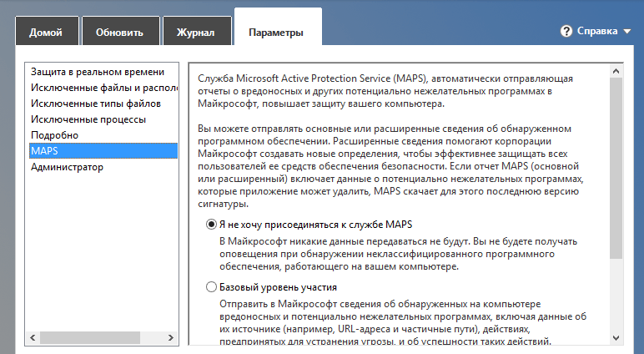Viewport: 644px width, 354px height.
Task: Open the Обновить tab
Action: pyautogui.click(x=119, y=33)
